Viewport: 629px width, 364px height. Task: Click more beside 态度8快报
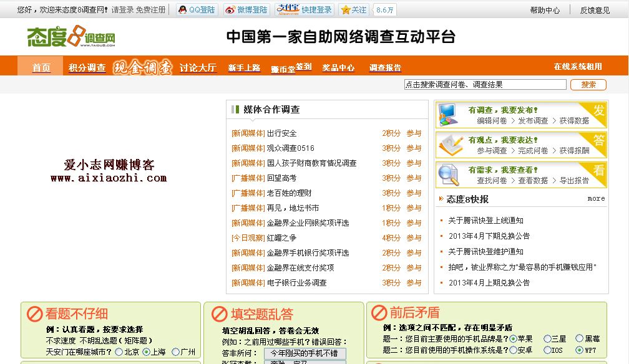coord(596,198)
